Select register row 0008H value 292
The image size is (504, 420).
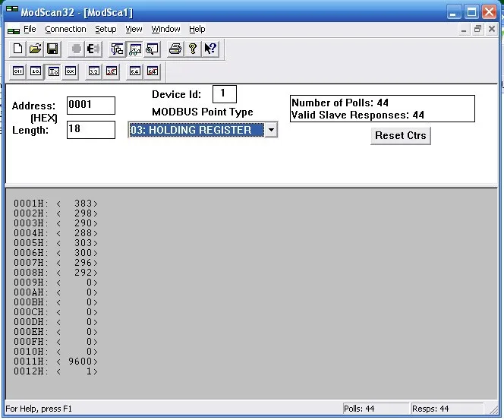click(55, 273)
